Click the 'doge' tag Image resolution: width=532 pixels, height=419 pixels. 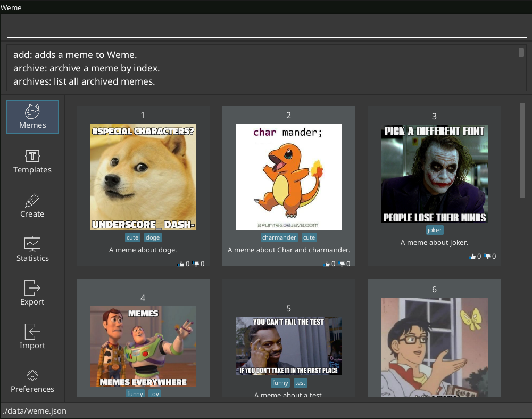153,237
